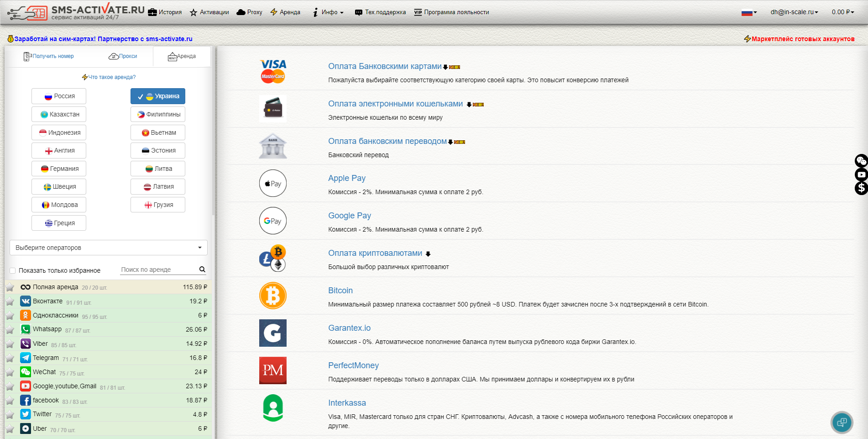Favorite the Одноклассники row star
868x439 pixels.
[10, 316]
